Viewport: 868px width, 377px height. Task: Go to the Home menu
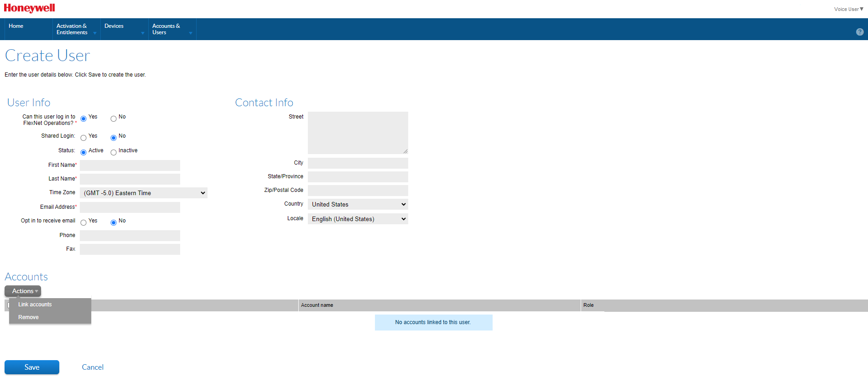point(16,26)
